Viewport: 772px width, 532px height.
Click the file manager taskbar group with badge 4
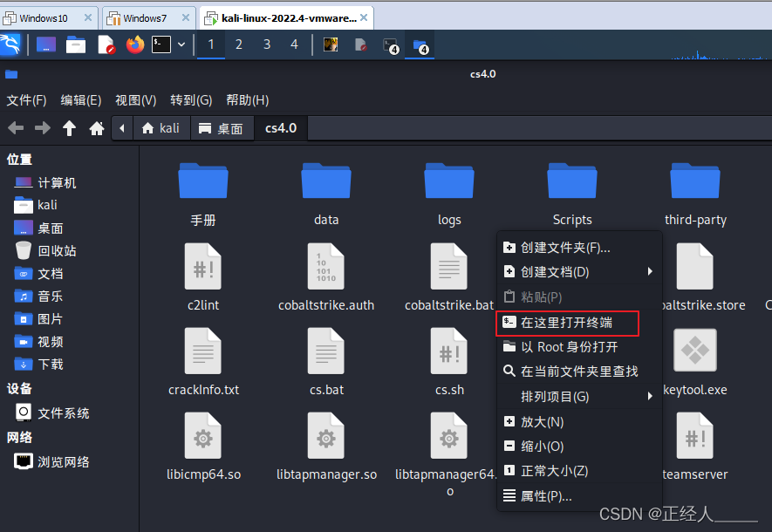(420, 45)
